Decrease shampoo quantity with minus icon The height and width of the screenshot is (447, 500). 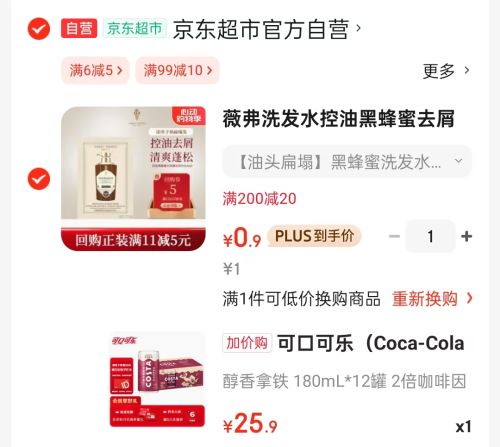pos(394,236)
